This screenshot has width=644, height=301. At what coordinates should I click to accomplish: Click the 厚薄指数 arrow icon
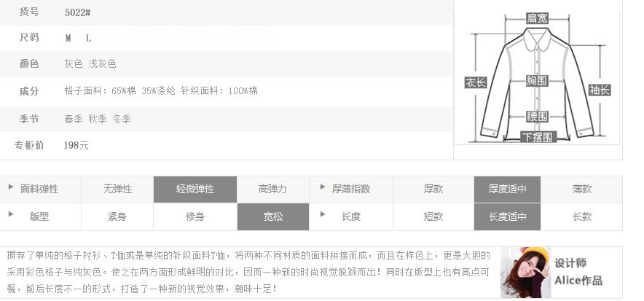point(323,187)
